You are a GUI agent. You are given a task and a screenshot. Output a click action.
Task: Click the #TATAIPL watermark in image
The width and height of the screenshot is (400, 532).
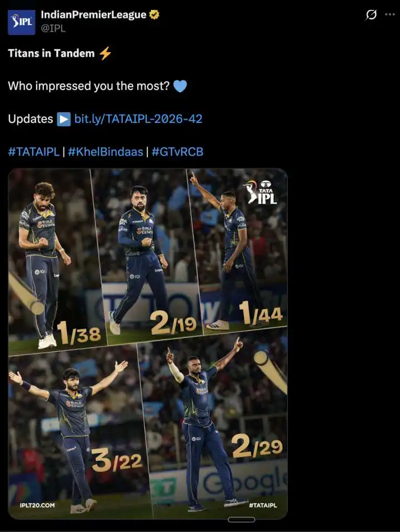263,505
